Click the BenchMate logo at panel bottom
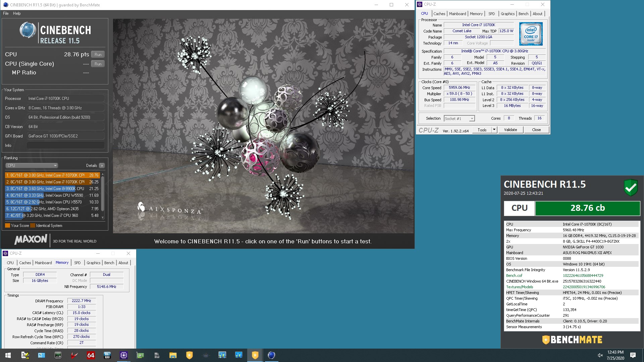This screenshot has height=362, width=644. [572, 340]
